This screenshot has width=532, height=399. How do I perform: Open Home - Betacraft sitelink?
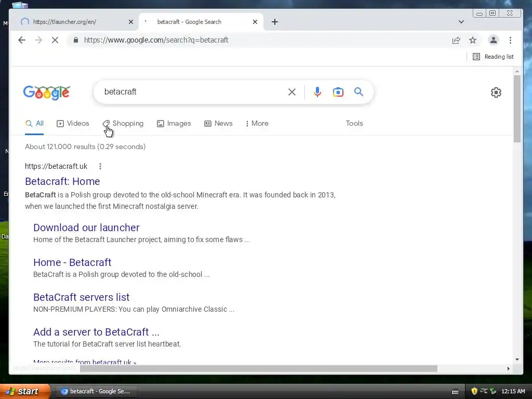(x=72, y=262)
